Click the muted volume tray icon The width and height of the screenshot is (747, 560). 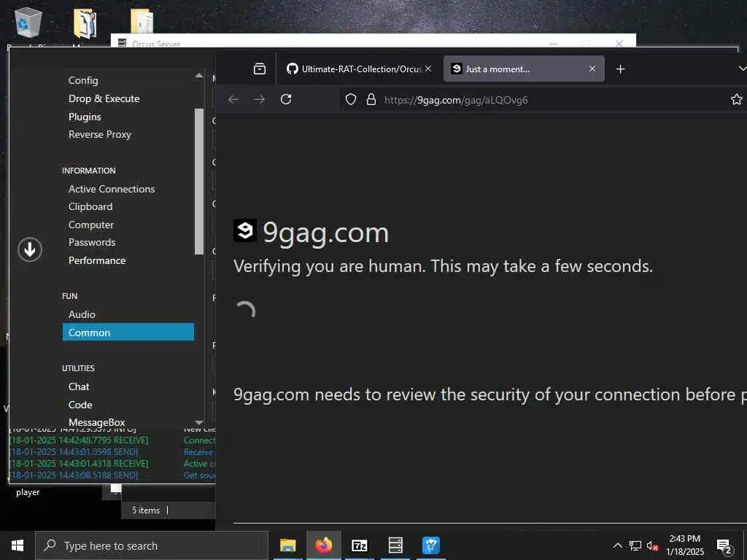[x=652, y=545]
